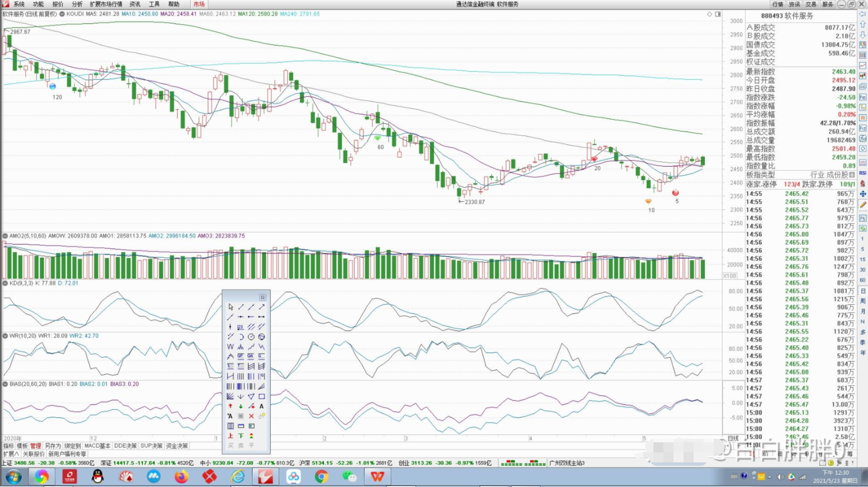
Task: Click the red X delete-drawing tool
Action: (x=251, y=416)
